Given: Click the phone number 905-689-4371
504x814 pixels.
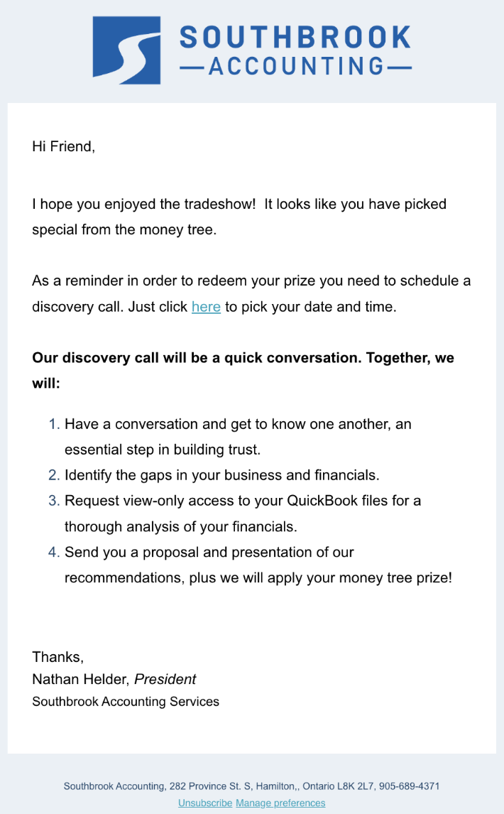Looking at the screenshot, I should click(410, 786).
